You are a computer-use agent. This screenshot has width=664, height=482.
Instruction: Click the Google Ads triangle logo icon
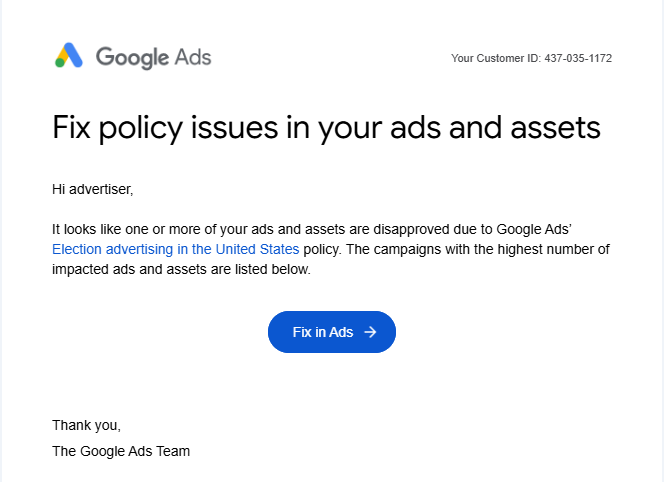tap(69, 56)
